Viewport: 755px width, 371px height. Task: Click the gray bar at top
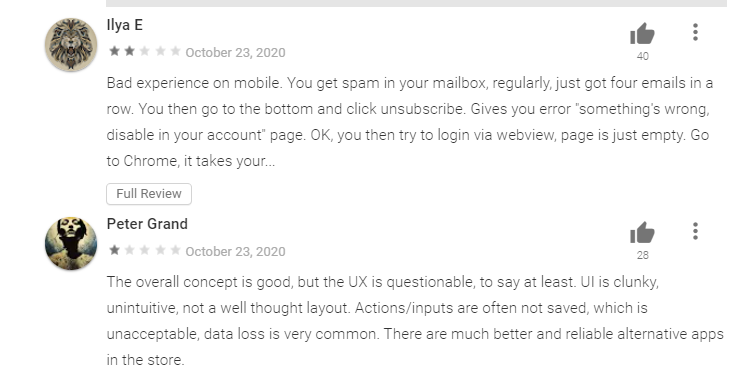(416, 3)
